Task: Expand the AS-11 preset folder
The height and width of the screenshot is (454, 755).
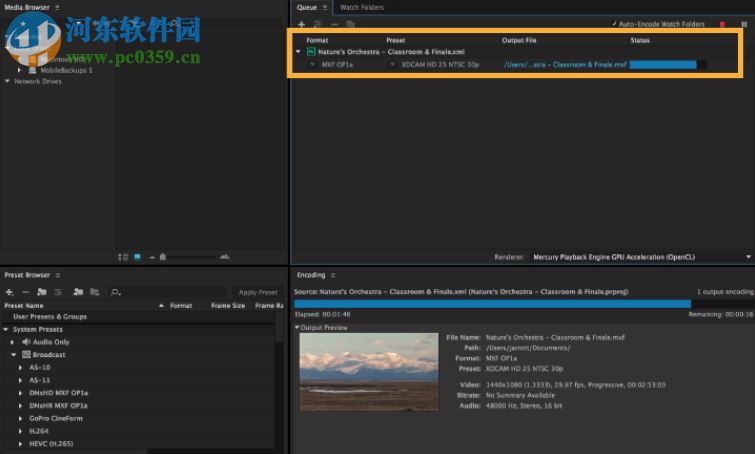Action: point(20,380)
